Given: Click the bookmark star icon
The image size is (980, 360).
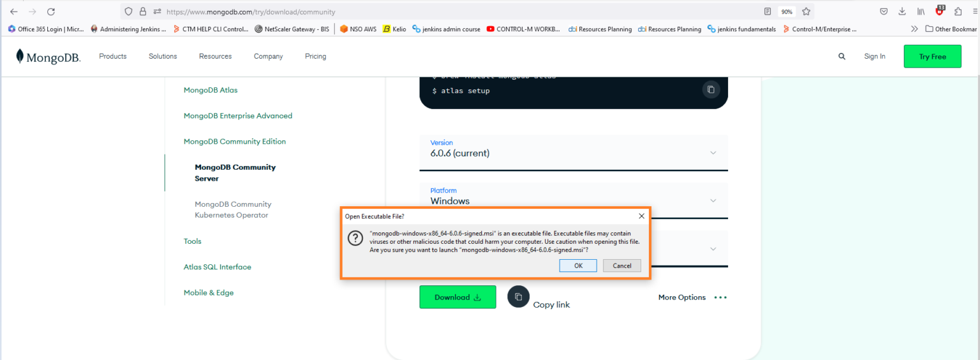Looking at the screenshot, I should (x=806, y=11).
